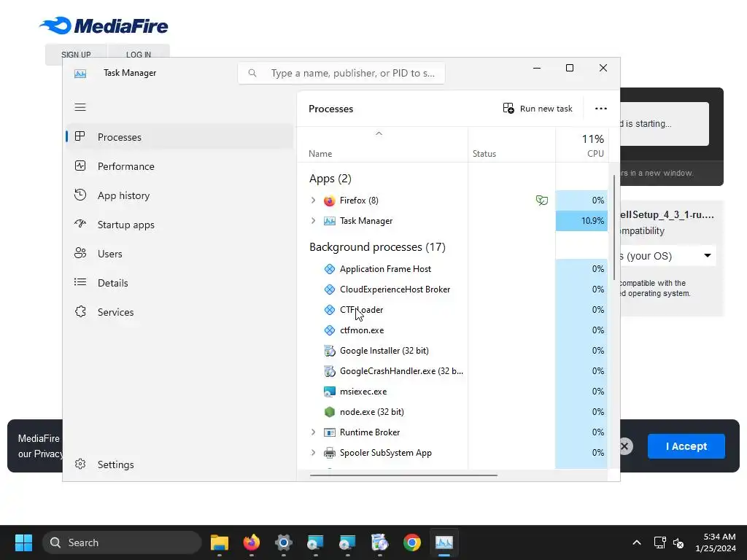Click the Settings gear icon in Task Manager
Viewport: 747px width, 560px height.
coord(80,464)
